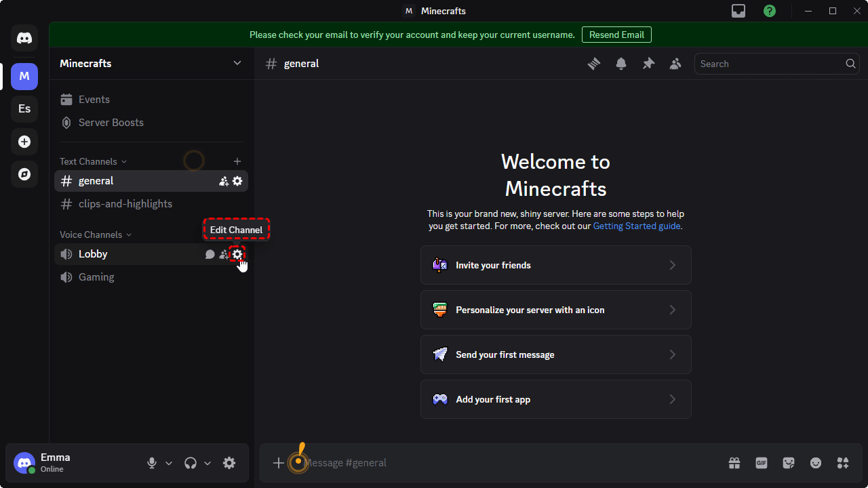Open Lobby voice channel Edit Channel gear
Screen dimensions: 868x488
click(x=237, y=254)
